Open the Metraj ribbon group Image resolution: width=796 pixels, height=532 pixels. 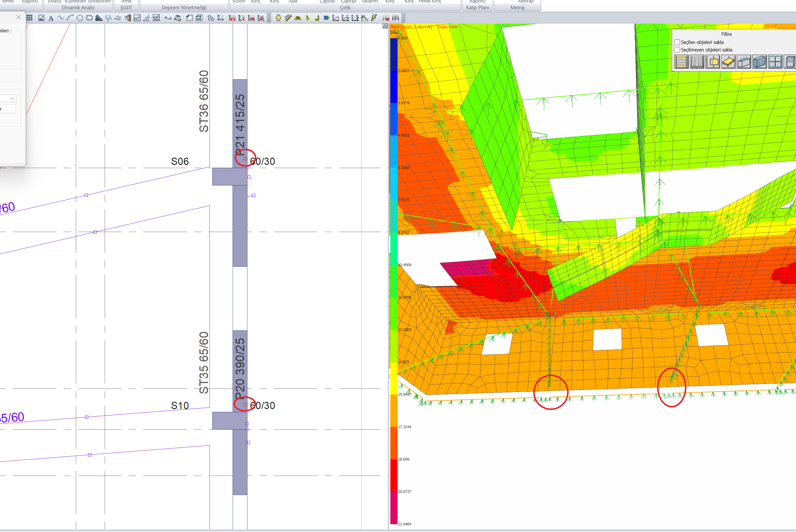click(x=517, y=8)
